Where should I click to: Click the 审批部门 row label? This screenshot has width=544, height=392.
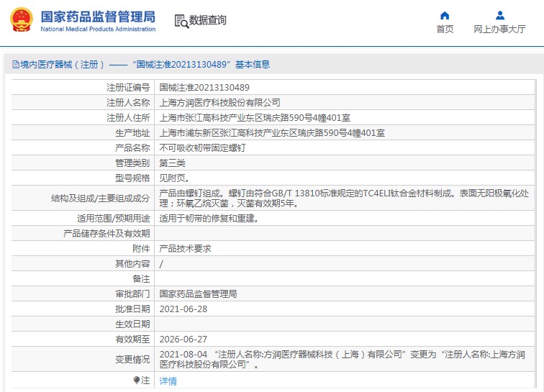(132, 294)
